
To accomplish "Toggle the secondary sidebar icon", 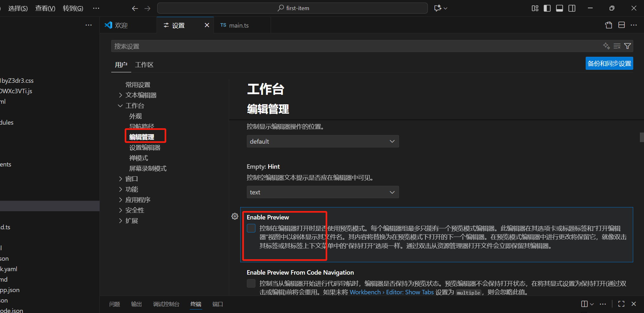I will (572, 8).
